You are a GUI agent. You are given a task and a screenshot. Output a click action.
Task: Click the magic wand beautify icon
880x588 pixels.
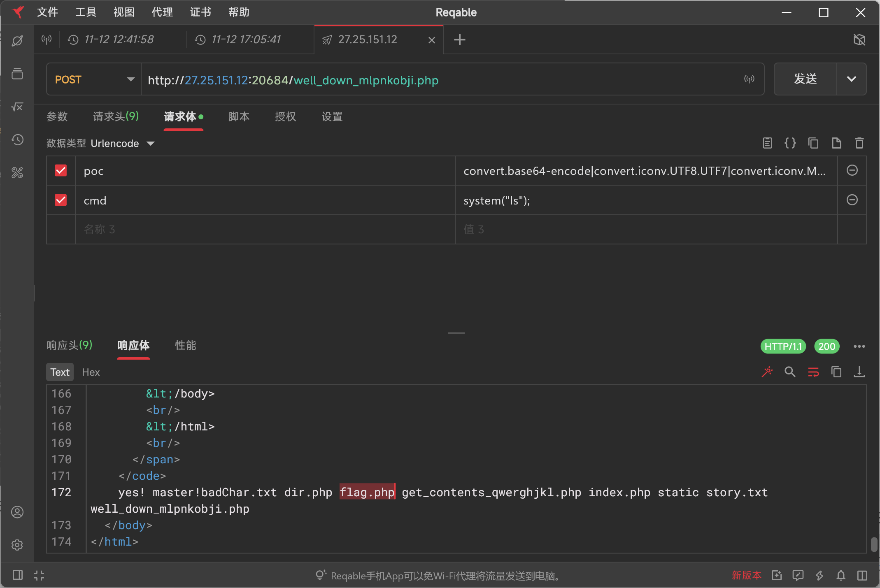tap(767, 372)
